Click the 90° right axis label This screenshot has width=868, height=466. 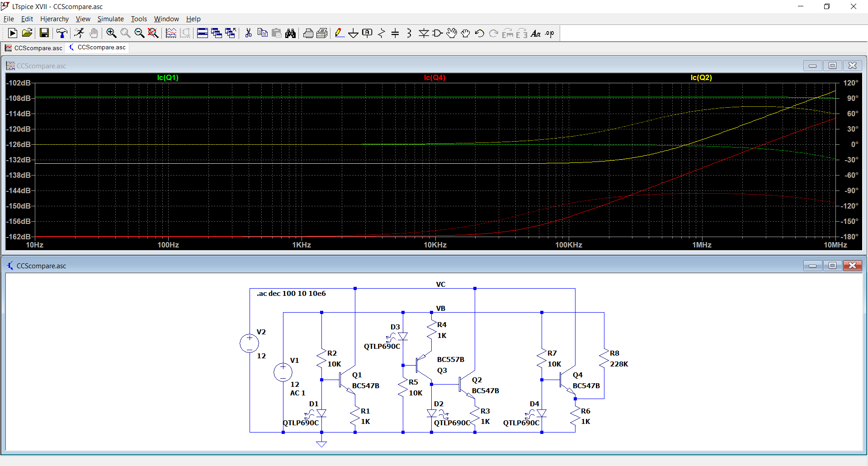852,98
